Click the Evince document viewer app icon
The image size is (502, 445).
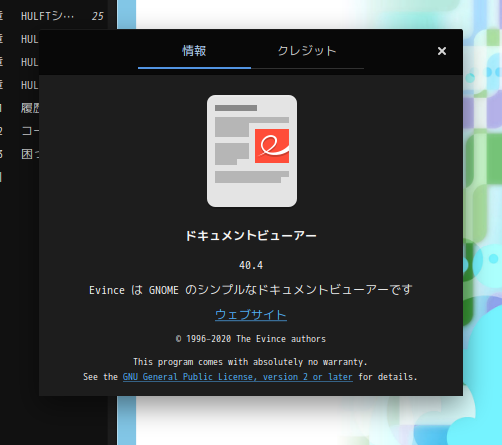(252, 151)
